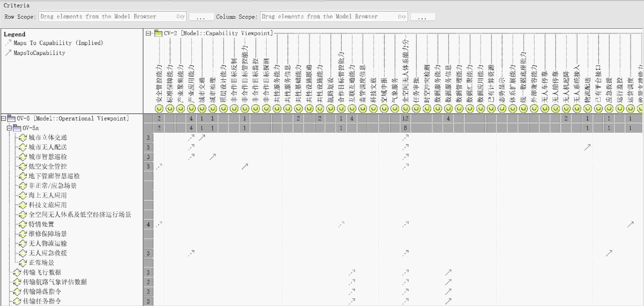The image size is (644, 306).
Task: Click the 城市立体交通 operational activity icon
Action: [23, 138]
